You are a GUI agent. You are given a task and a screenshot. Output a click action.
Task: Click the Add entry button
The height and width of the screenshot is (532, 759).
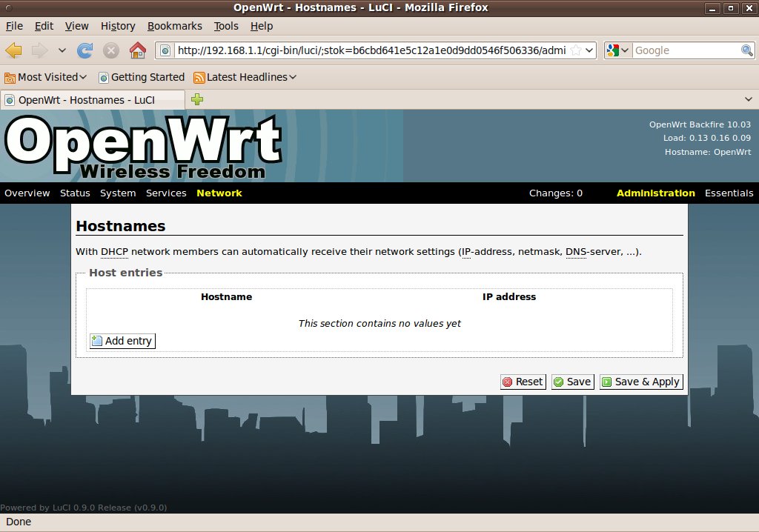[x=122, y=341]
